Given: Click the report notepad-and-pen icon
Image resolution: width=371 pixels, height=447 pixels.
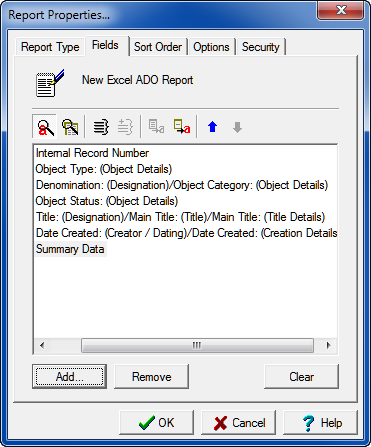Looking at the screenshot, I should tap(50, 83).
